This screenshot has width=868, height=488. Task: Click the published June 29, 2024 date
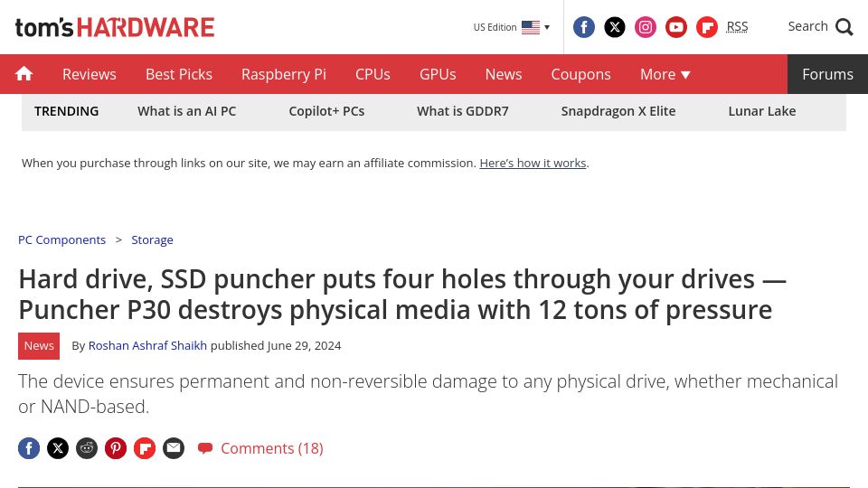[x=276, y=346]
